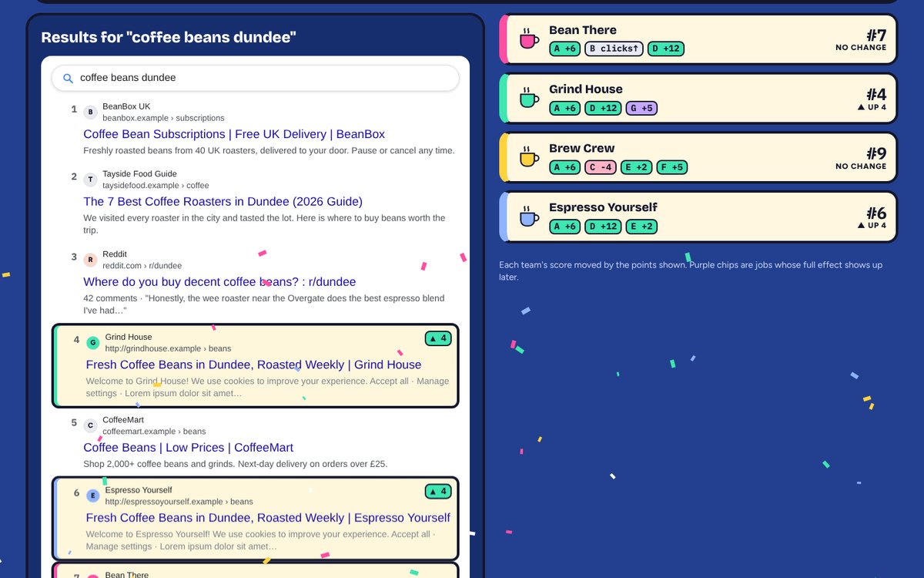
Task: Click Espresso Yourself blue coffee cup icon
Action: pyautogui.click(x=529, y=217)
